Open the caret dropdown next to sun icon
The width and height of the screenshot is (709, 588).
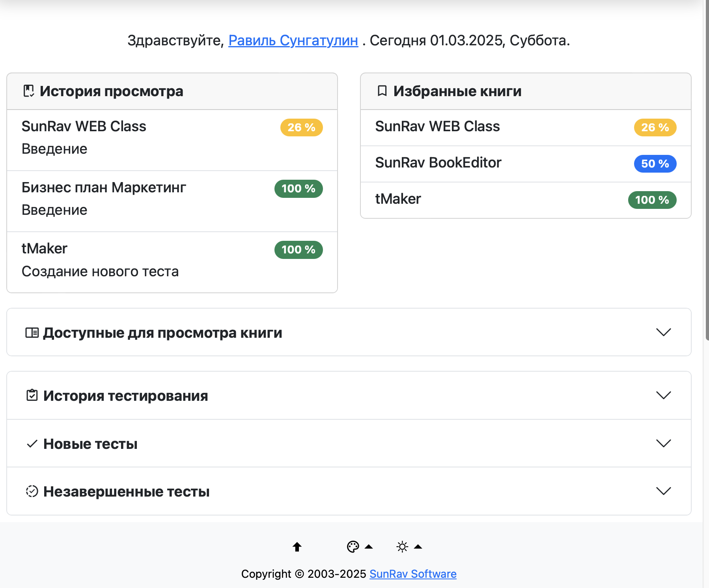click(x=418, y=547)
